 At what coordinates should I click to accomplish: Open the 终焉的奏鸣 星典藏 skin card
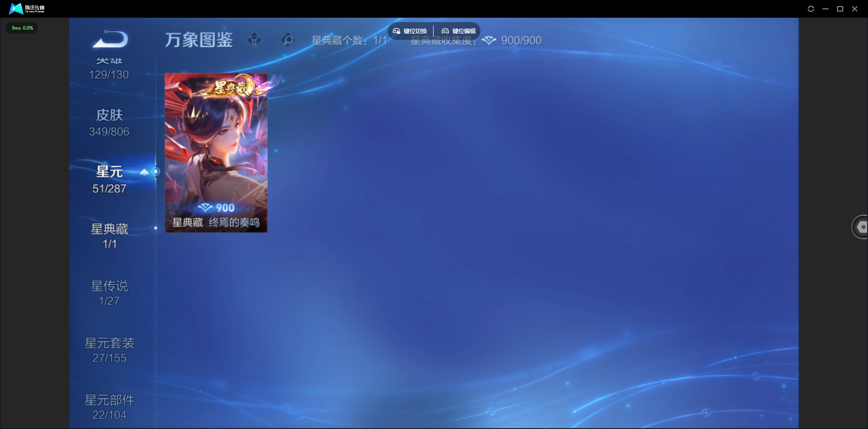pyautogui.click(x=216, y=153)
